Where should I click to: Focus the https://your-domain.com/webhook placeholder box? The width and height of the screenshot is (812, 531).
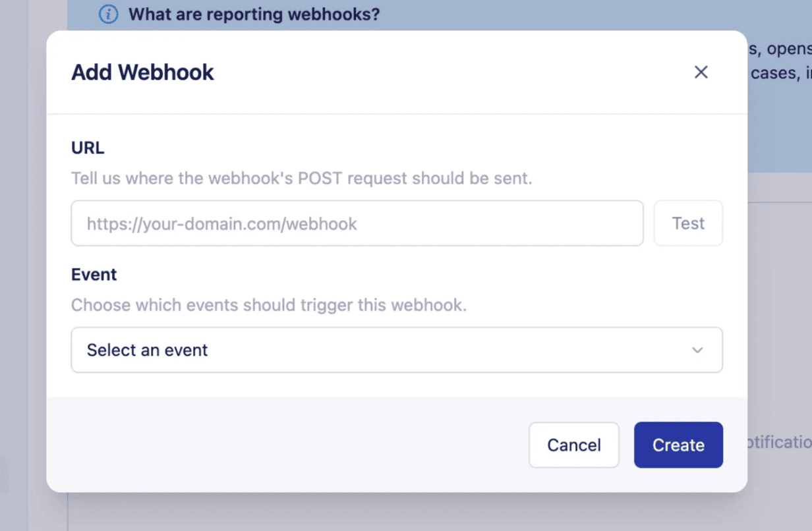(357, 223)
